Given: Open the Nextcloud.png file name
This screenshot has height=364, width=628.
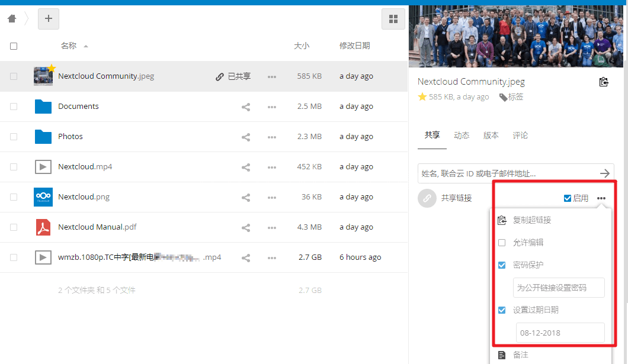Looking at the screenshot, I should coord(84,197).
